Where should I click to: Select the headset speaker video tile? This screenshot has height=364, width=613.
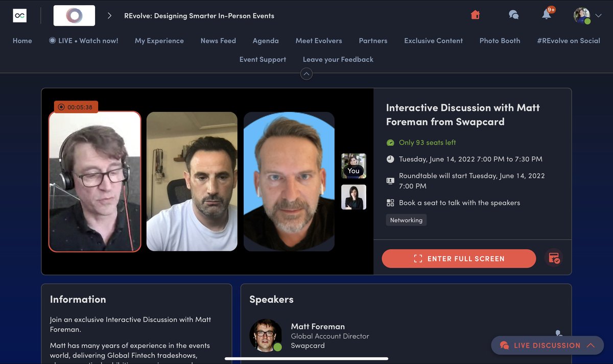click(95, 182)
